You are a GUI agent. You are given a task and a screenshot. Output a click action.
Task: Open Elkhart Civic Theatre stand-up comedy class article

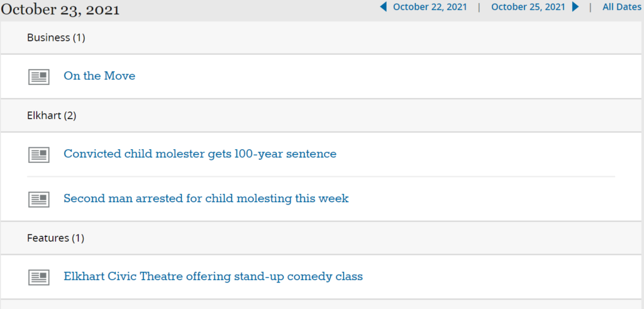point(213,276)
